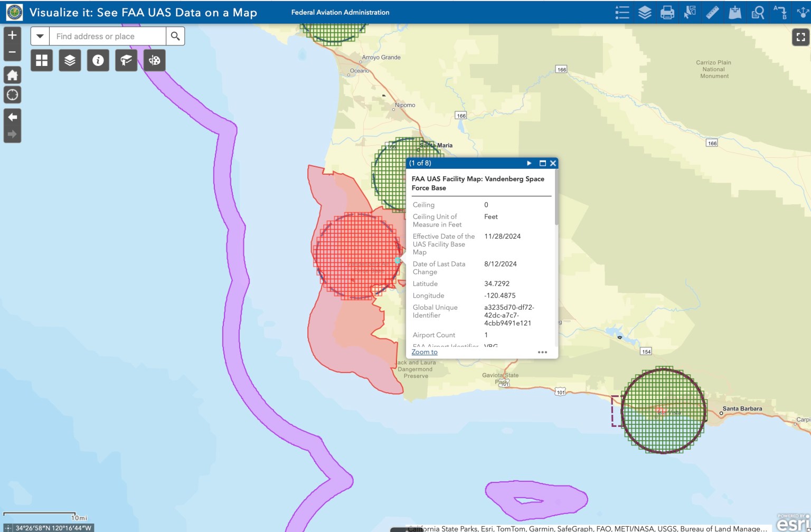Select the effective date 11/28/2024
The image size is (811, 532).
click(502, 236)
